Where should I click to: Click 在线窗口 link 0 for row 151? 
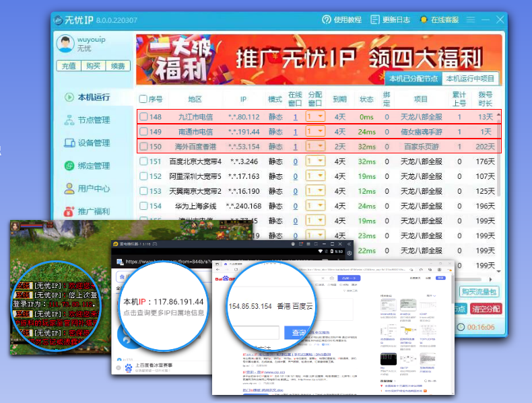coord(296,161)
